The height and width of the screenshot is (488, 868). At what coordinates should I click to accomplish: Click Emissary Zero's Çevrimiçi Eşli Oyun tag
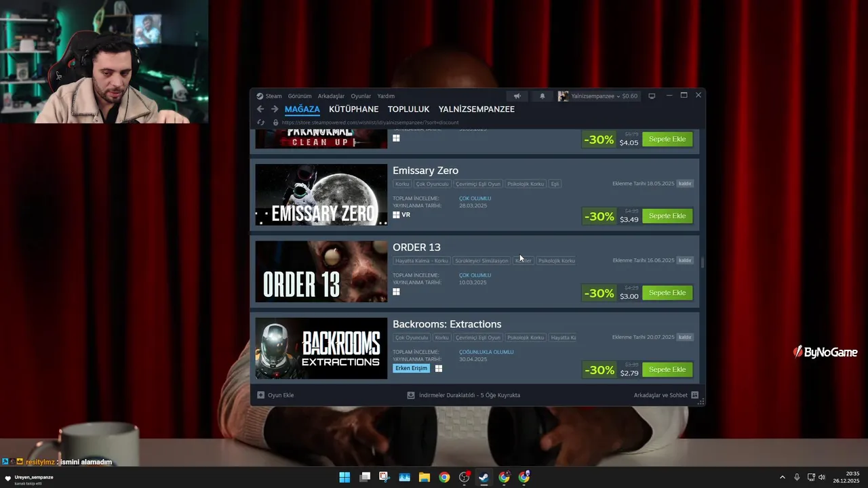[478, 184]
